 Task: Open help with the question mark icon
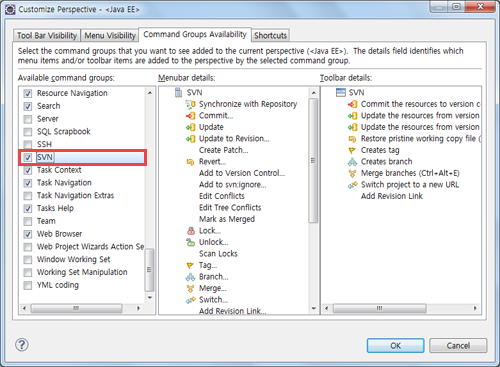[x=22, y=345]
